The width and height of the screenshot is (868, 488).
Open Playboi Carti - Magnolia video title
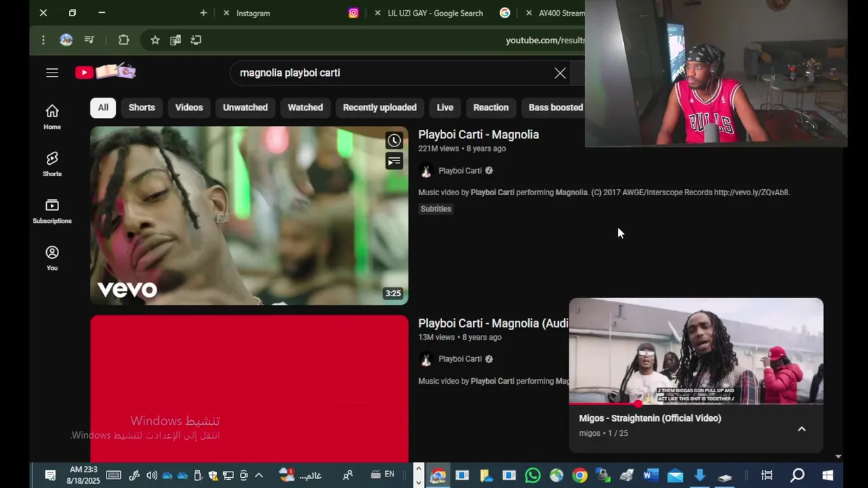coord(479,134)
